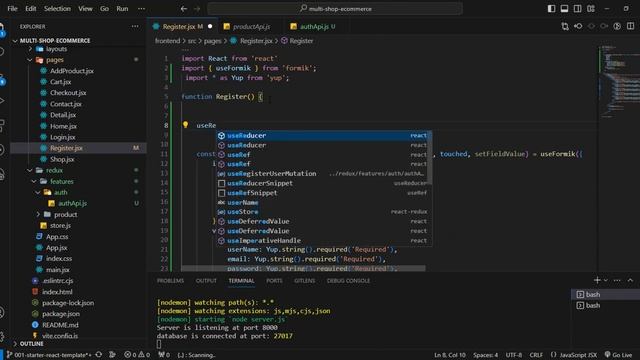This screenshot has width=640, height=360.
Task: Show more menu items ellipsis
Action: pos(141,9)
